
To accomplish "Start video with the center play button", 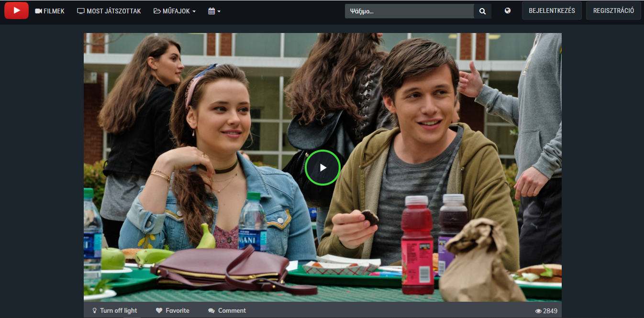I will pos(322,167).
